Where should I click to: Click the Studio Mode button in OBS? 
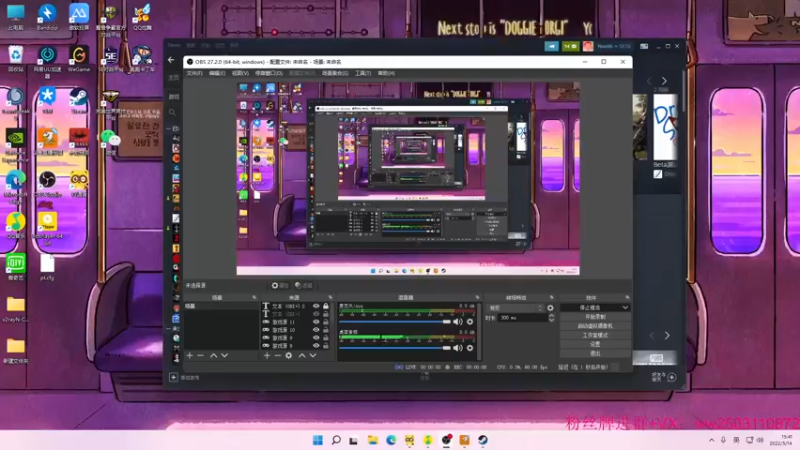595,335
